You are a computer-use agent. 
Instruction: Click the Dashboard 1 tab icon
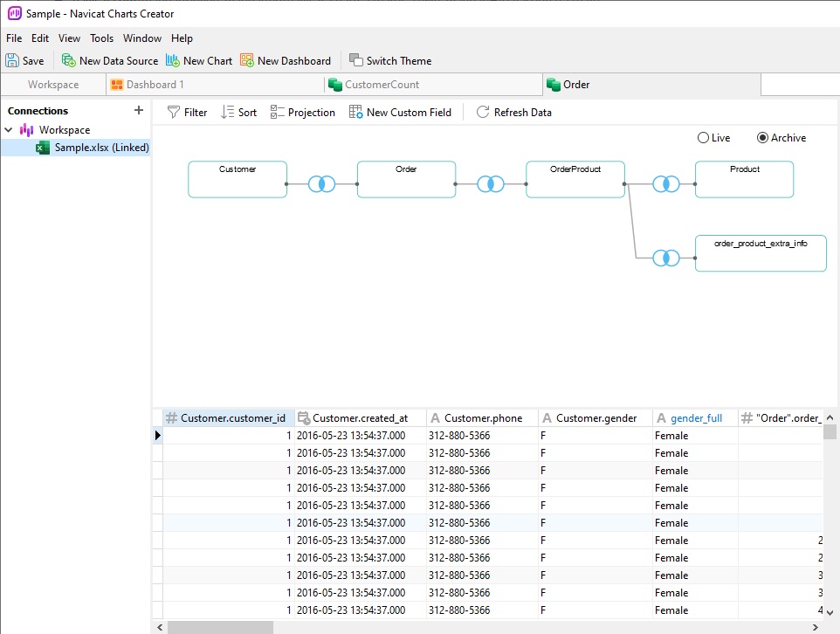(117, 84)
